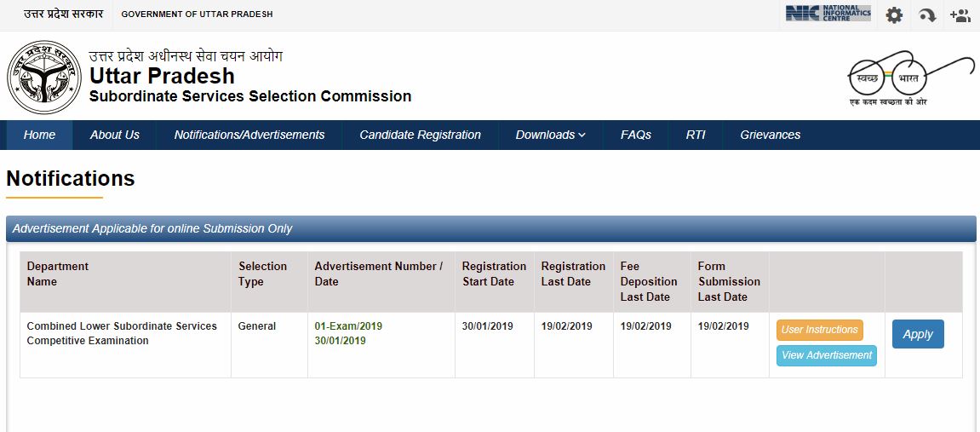Image resolution: width=980 pixels, height=432 pixels.
Task: Expand the Downloads dropdown menu
Action: 550,135
